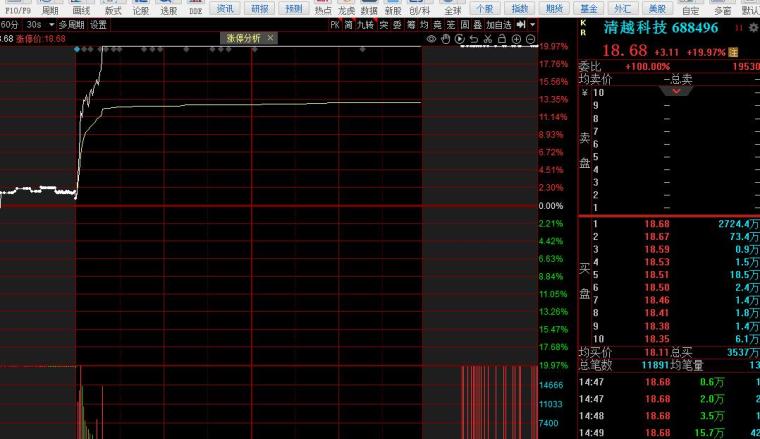The width and height of the screenshot is (760, 439).
Task: Select the 30s period
Action: tap(34, 24)
